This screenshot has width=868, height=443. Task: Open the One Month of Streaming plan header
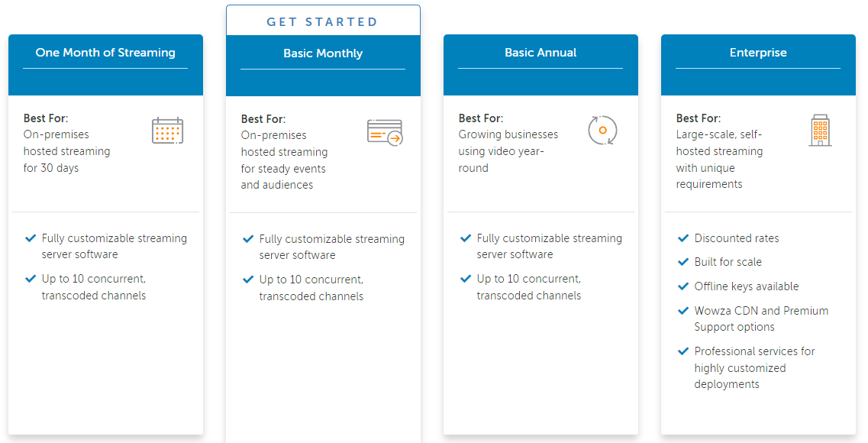(105, 53)
